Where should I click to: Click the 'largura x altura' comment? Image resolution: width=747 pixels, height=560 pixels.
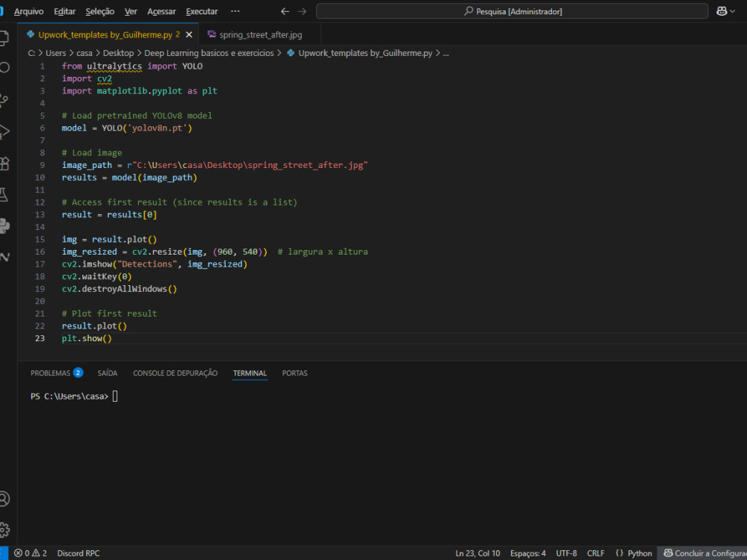point(323,252)
